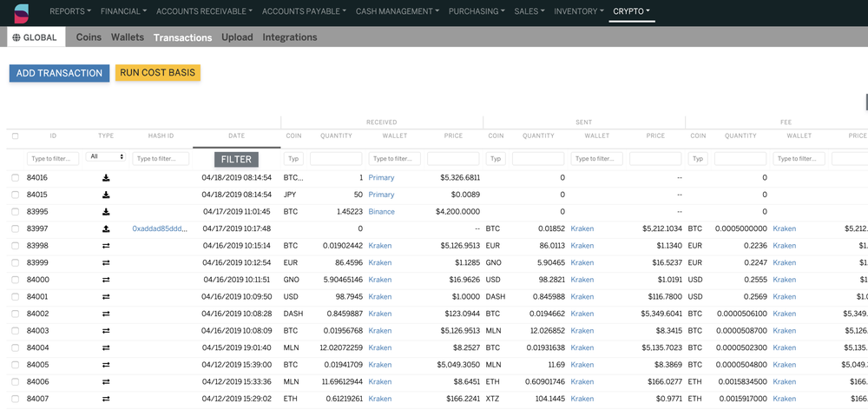Check the box for transaction 83995
The height and width of the screenshot is (410, 868).
16,212
